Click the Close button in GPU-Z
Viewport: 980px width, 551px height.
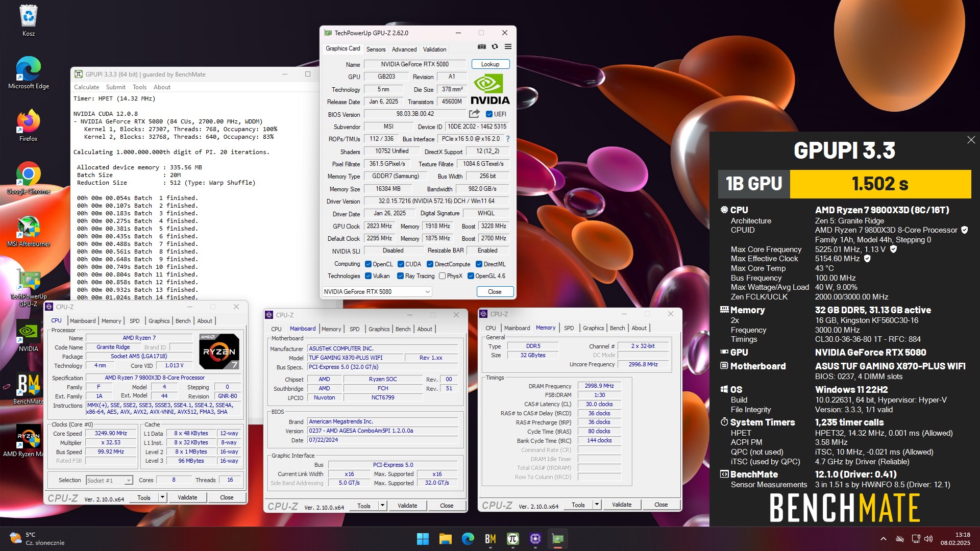[x=495, y=292]
